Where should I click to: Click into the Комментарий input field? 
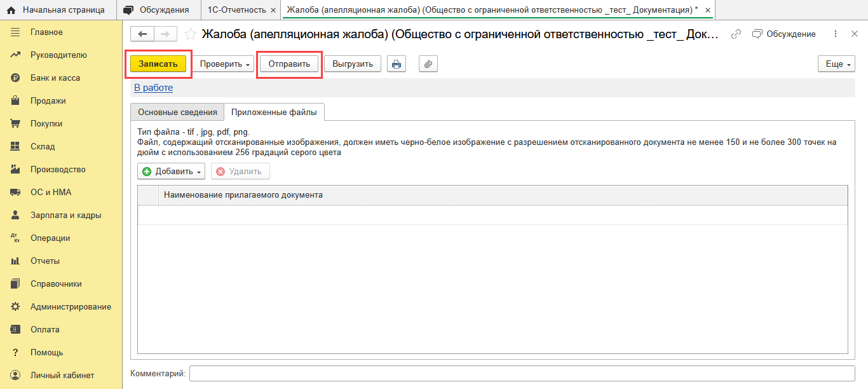(x=522, y=374)
